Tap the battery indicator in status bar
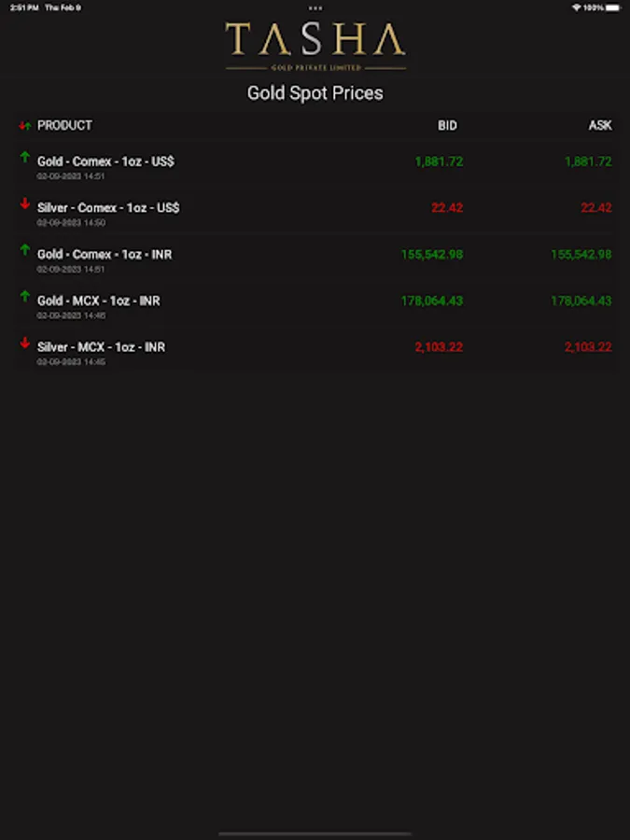The width and height of the screenshot is (630, 840). pyautogui.click(x=613, y=8)
